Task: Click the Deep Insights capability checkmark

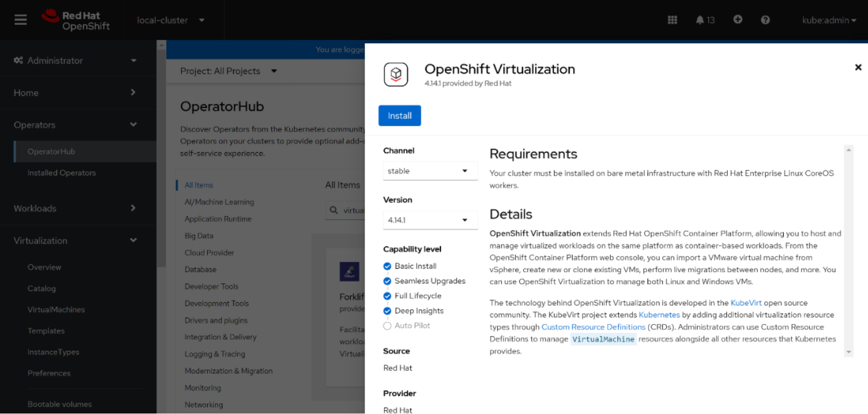Action: pos(387,311)
